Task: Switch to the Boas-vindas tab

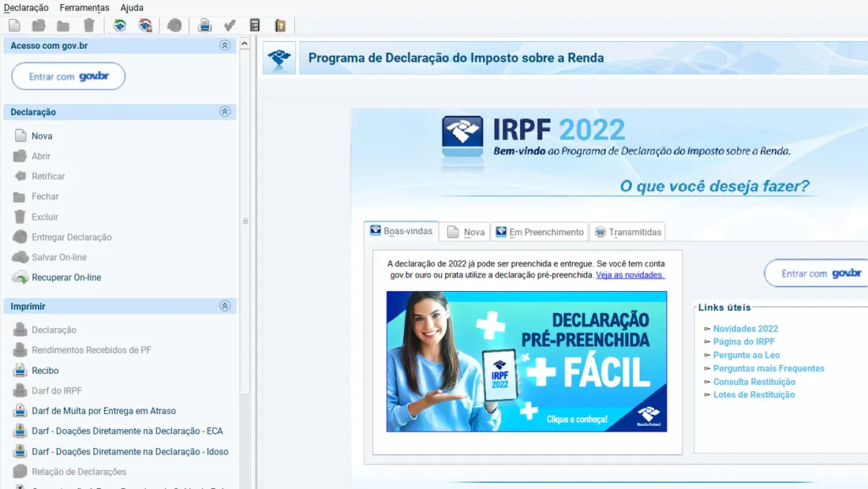Action: (402, 231)
